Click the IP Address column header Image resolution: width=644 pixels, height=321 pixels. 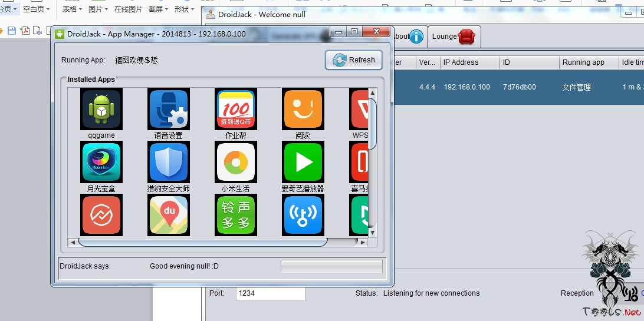click(470, 62)
